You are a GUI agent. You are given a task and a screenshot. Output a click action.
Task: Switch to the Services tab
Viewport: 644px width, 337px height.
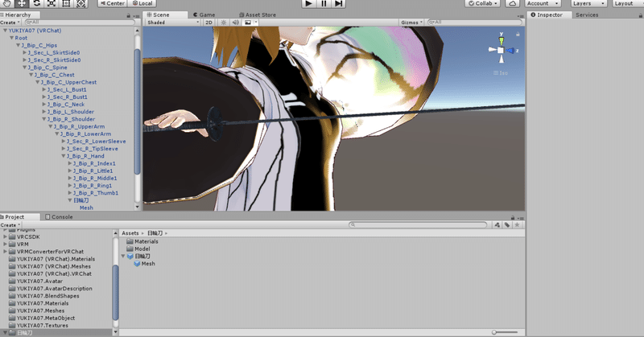click(587, 14)
